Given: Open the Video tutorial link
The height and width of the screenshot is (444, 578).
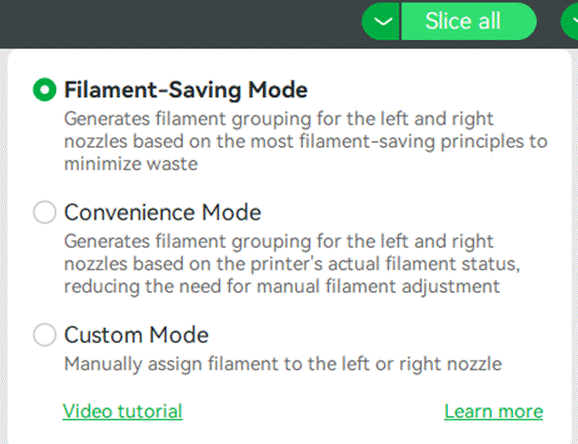Looking at the screenshot, I should point(122,411).
